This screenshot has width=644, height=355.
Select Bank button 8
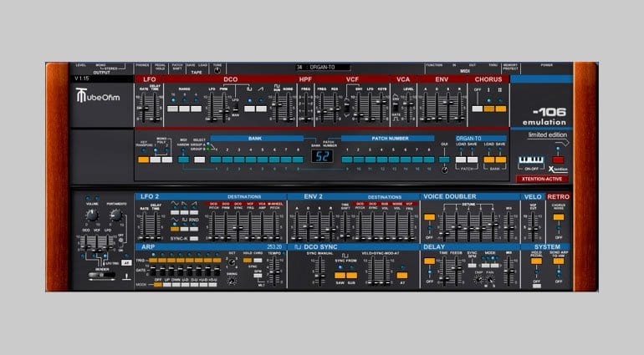point(299,160)
